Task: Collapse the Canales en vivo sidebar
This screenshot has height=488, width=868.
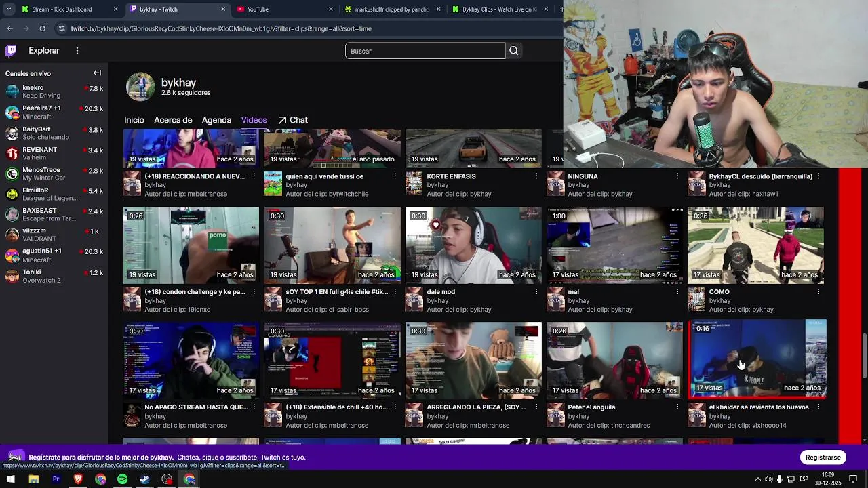Action: (x=97, y=73)
